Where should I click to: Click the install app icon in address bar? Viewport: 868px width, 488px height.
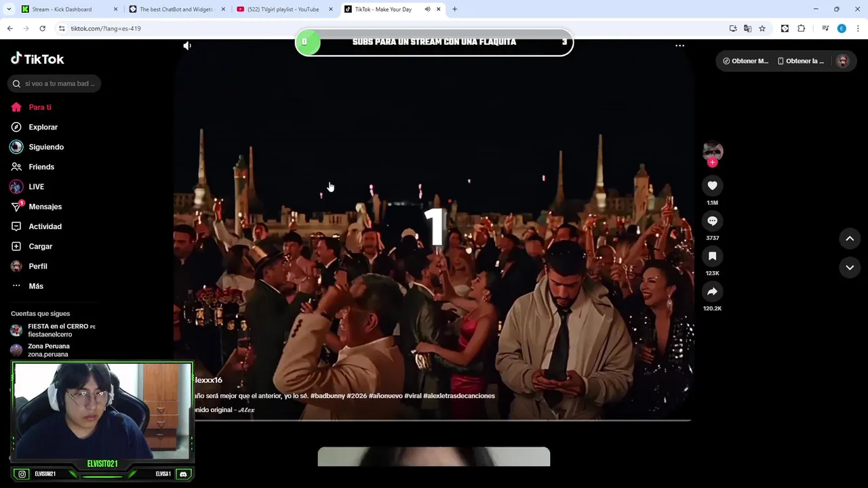click(733, 28)
